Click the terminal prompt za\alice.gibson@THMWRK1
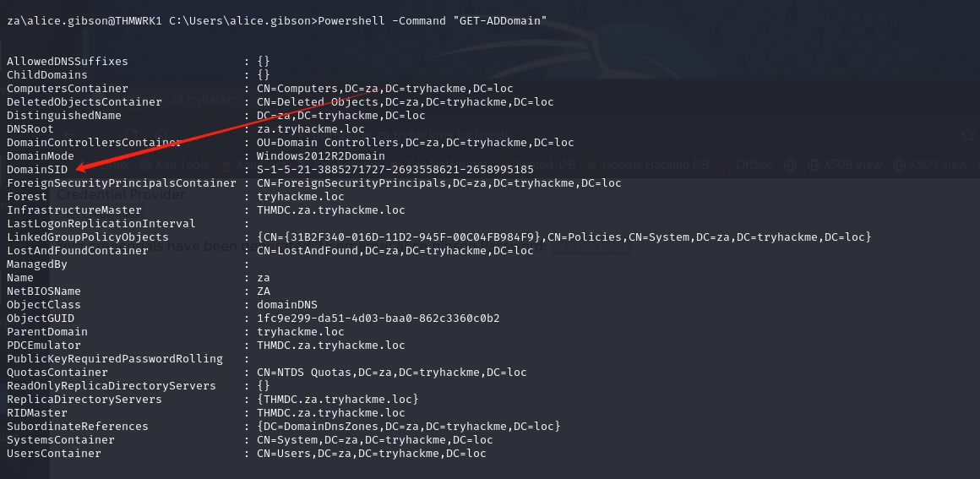 [x=84, y=20]
